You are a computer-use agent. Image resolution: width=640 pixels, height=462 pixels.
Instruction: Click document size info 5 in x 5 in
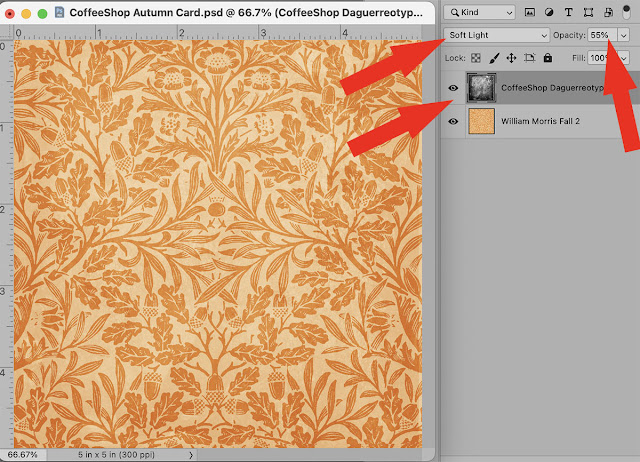(x=116, y=455)
